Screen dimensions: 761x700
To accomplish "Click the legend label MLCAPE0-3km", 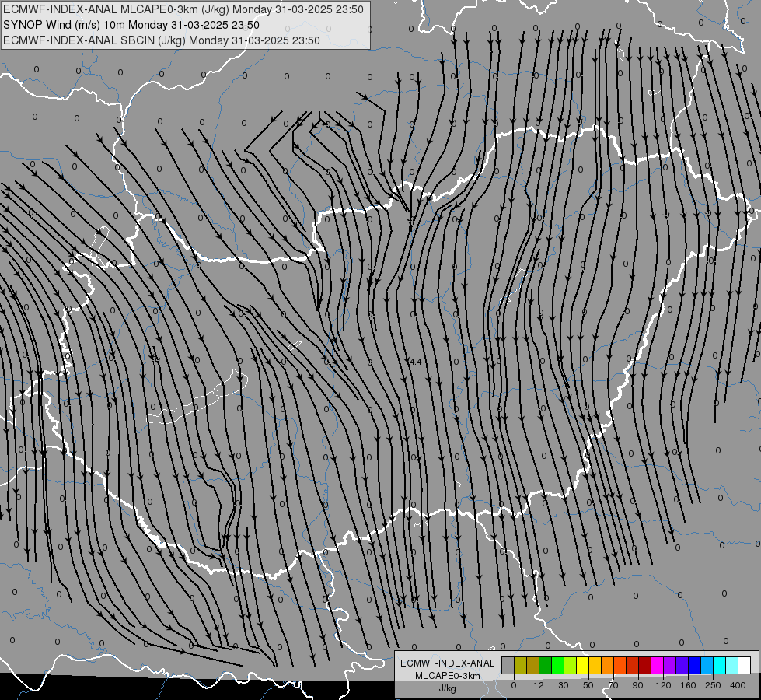I will pyautogui.click(x=448, y=676).
